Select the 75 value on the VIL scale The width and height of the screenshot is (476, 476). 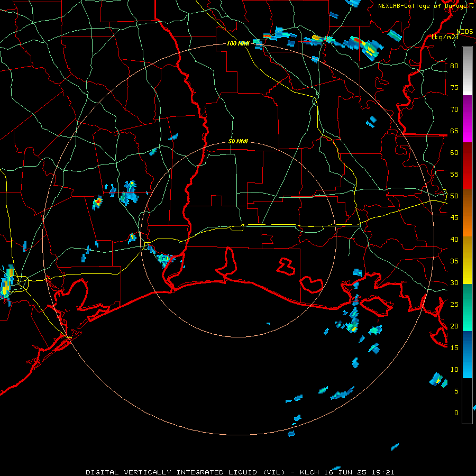click(x=454, y=88)
